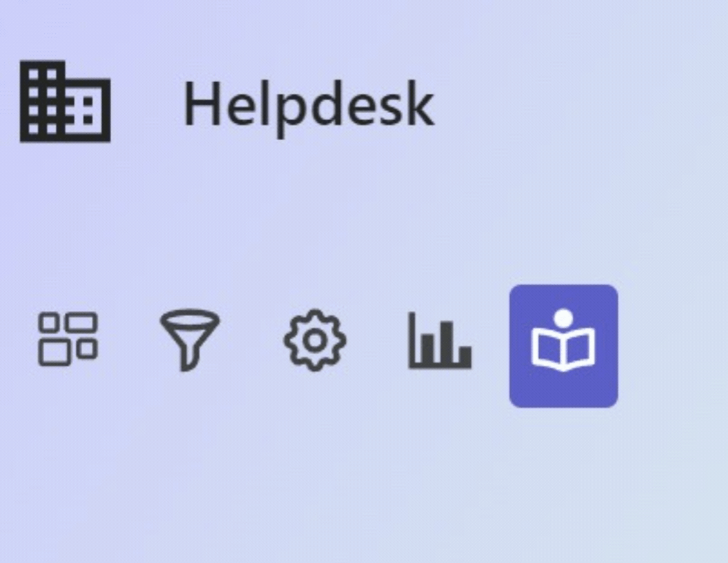Select the column chart statistics button
728x563 pixels.
[440, 341]
